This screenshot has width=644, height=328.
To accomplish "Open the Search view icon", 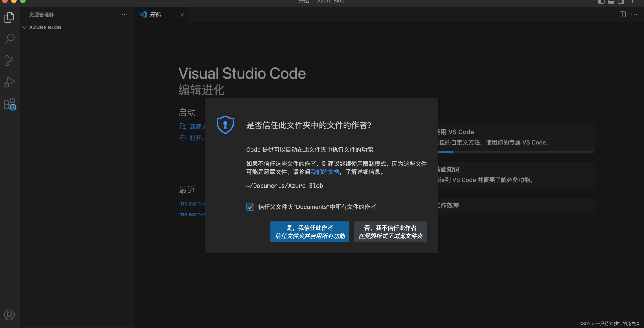I will coord(9,39).
